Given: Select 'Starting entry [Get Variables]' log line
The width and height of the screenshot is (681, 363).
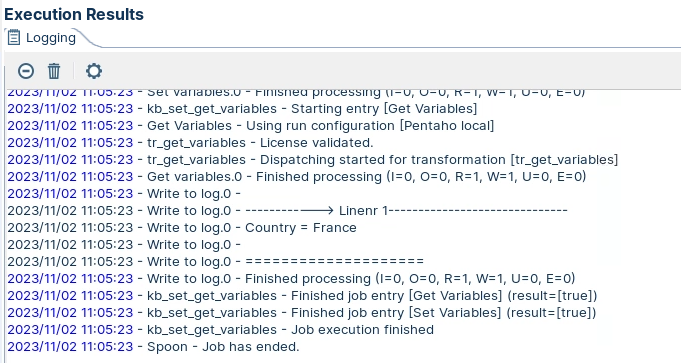Looking at the screenshot, I should point(242,109).
